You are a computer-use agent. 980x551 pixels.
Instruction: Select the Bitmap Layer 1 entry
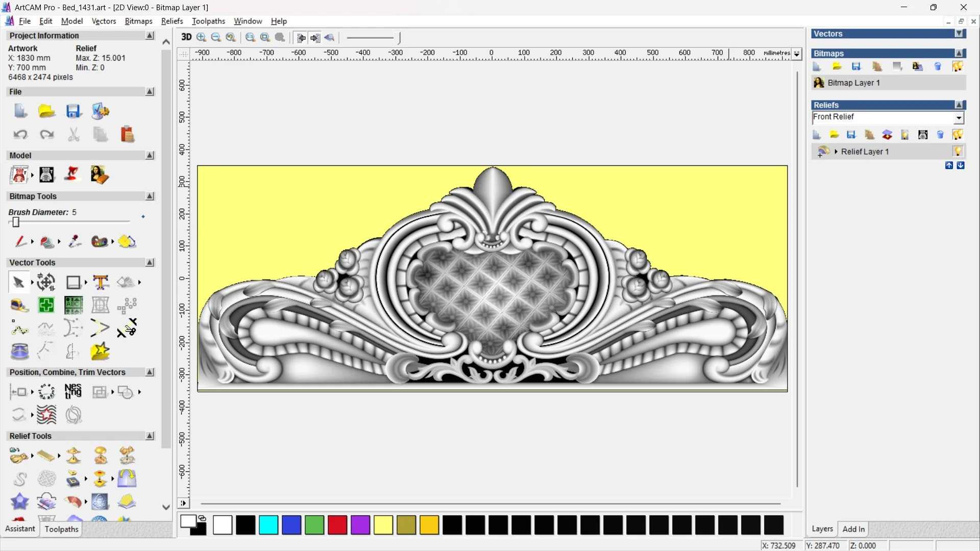(853, 83)
